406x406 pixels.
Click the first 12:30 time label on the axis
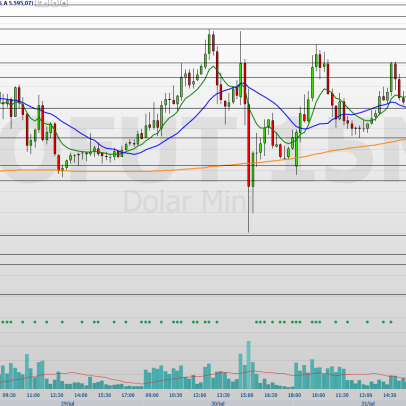click(57, 395)
